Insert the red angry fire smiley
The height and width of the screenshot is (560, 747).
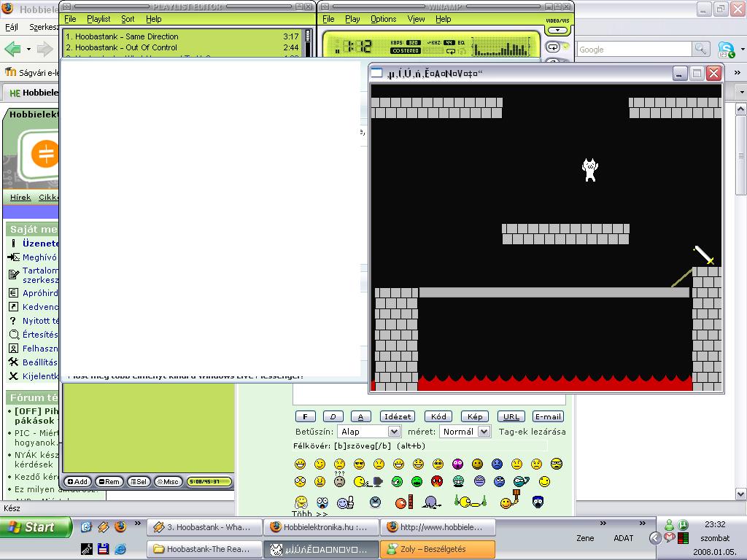tap(436, 481)
